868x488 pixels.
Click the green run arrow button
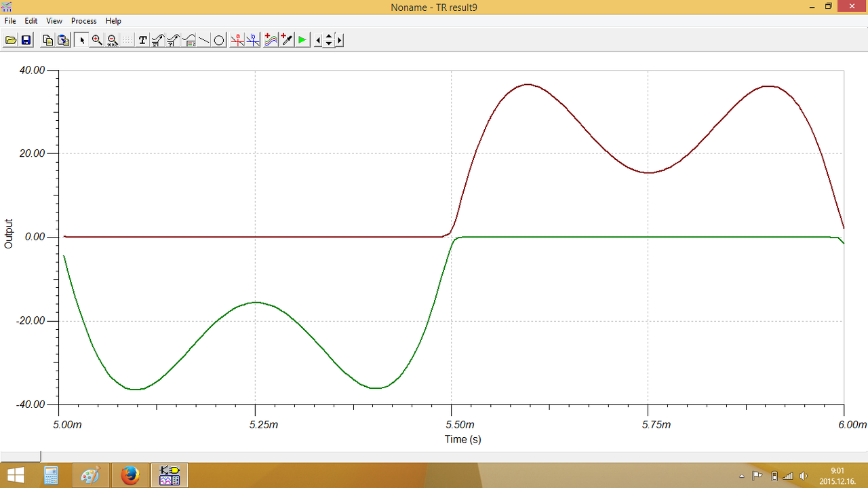click(302, 40)
